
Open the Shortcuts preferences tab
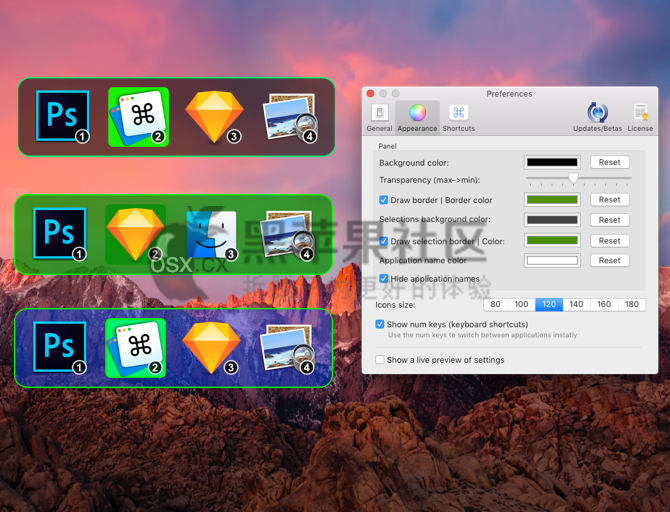[x=458, y=118]
